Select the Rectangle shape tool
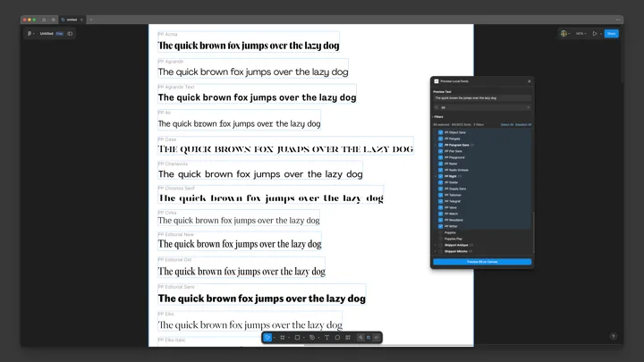This screenshot has width=644, height=362. point(297,337)
